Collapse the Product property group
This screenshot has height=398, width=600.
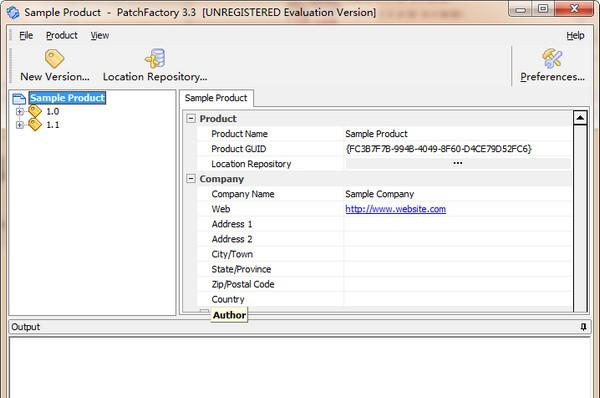pos(191,119)
